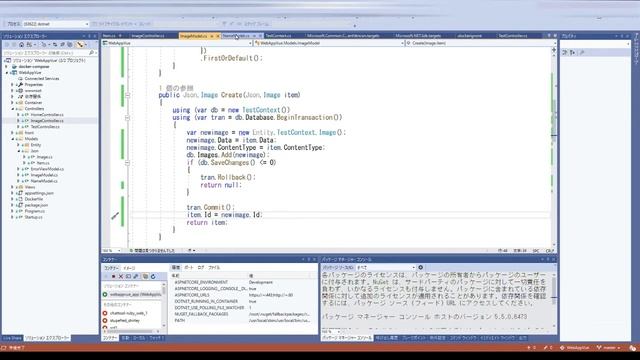The width and height of the screenshot is (640, 360).
Task: Open package.json in Solution Explorer
Action: [x=36, y=205]
